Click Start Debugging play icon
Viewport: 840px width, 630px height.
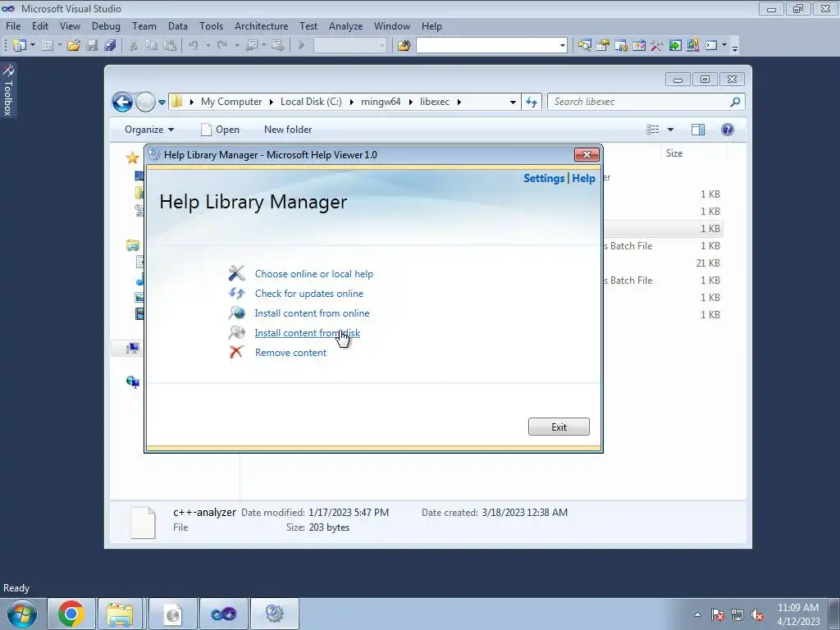(x=302, y=46)
